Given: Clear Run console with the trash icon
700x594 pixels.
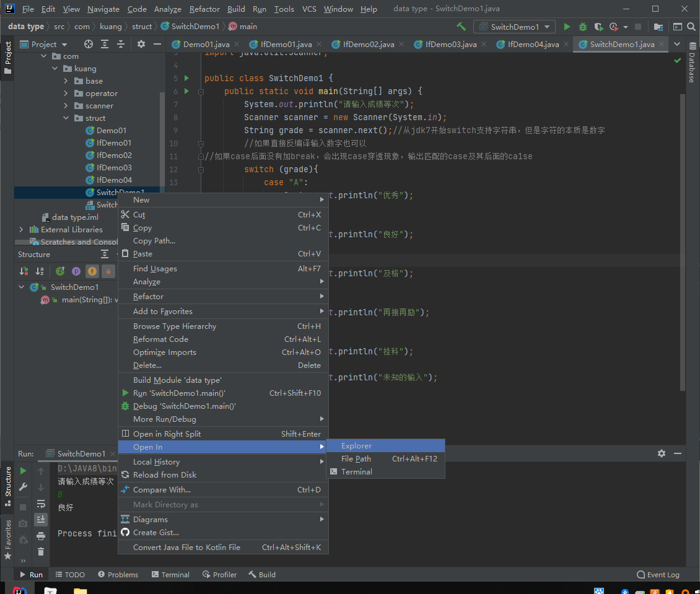Looking at the screenshot, I should pyautogui.click(x=41, y=552).
